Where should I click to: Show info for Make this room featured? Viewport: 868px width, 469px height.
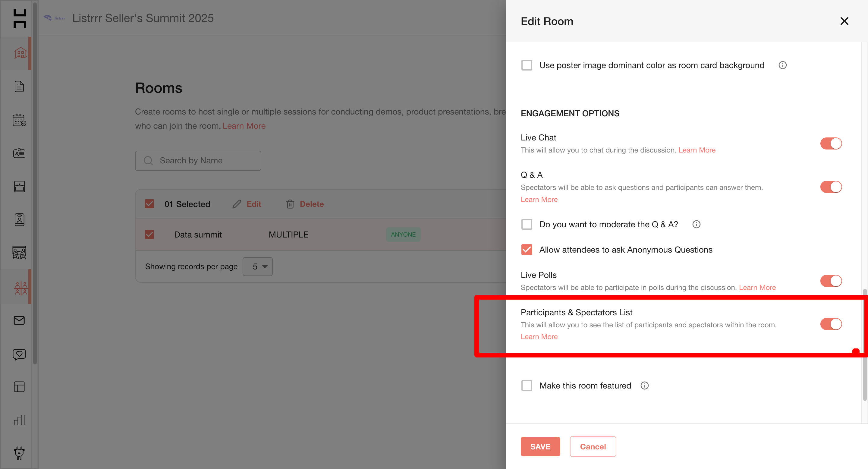click(644, 386)
